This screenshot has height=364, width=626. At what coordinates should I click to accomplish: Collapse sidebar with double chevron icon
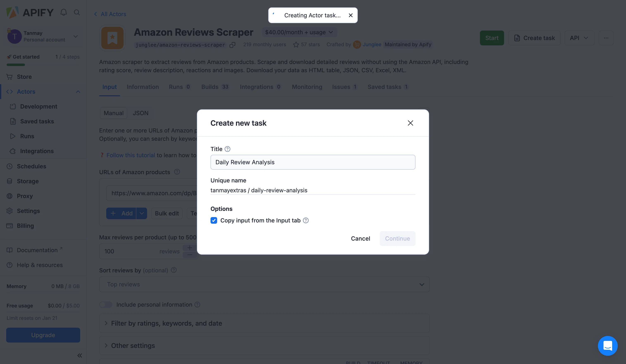point(80,356)
